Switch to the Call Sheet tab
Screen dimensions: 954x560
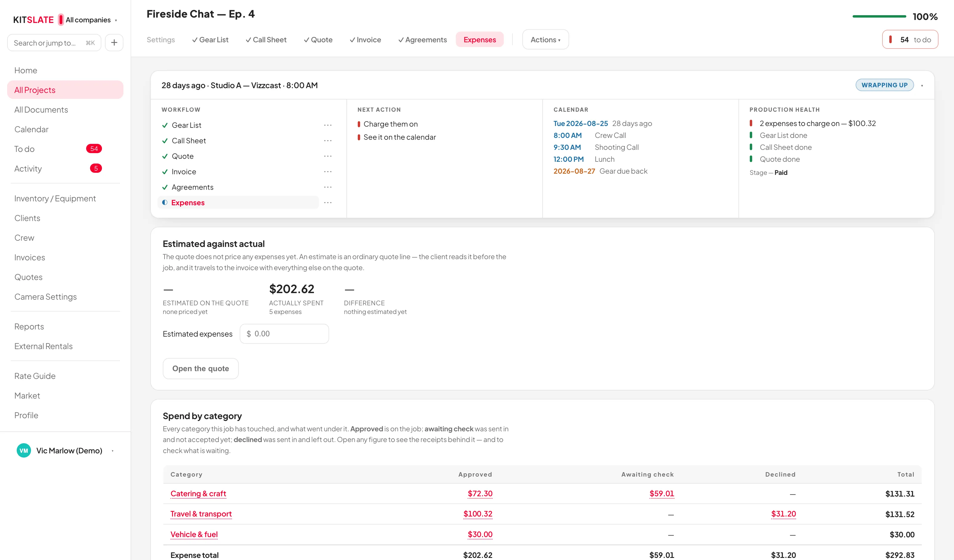266,40
